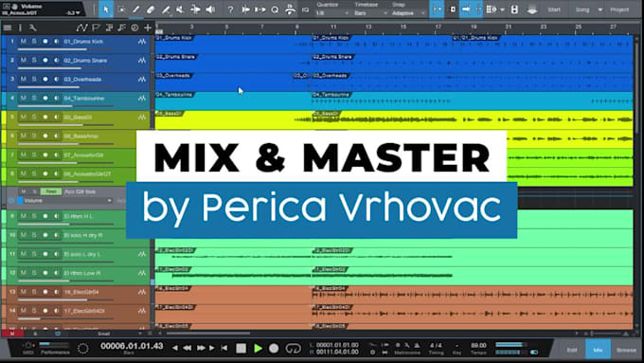Select the Mute tool
644x363 pixels.
point(180,9)
